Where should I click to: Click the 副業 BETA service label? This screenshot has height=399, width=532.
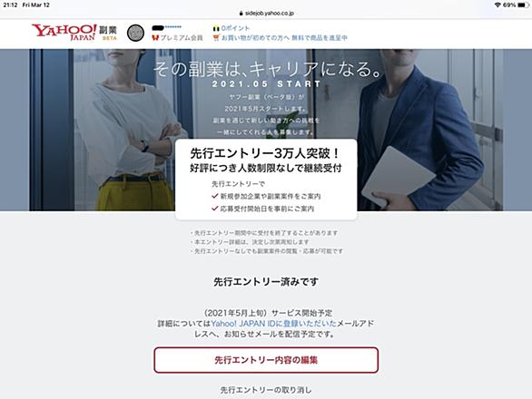(x=108, y=34)
